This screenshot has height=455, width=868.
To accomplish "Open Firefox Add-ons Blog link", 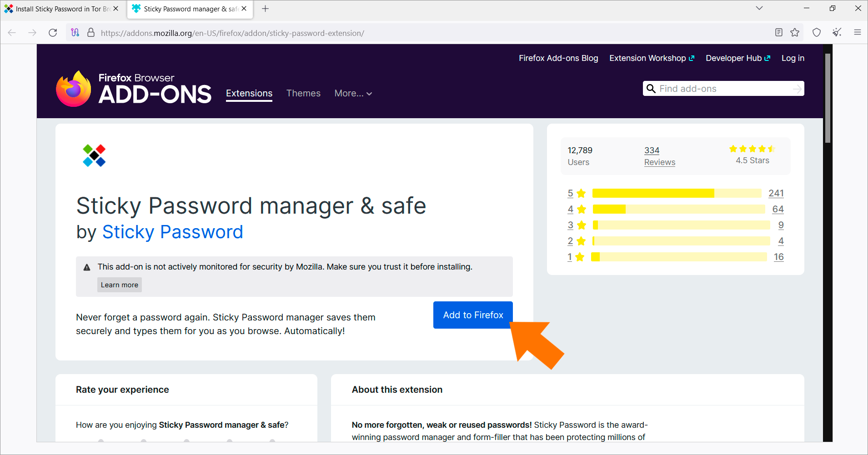I will point(558,58).
